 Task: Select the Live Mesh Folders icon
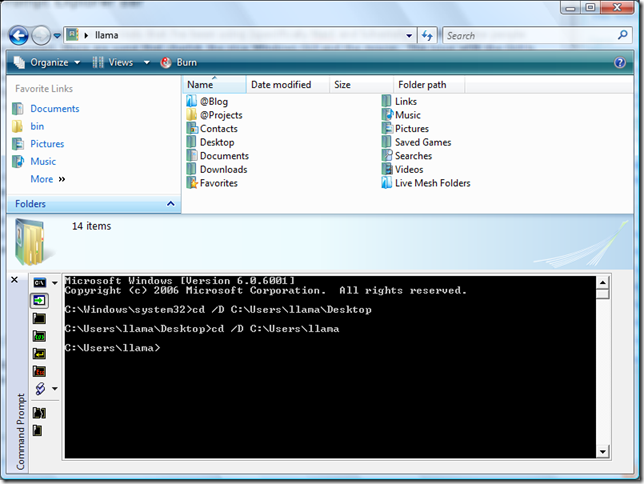tap(386, 182)
